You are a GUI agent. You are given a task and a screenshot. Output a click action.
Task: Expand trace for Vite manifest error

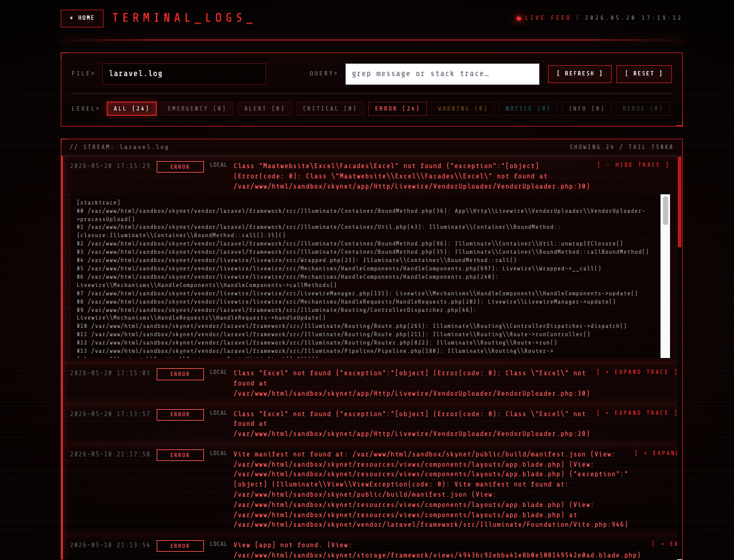pyautogui.click(x=656, y=453)
